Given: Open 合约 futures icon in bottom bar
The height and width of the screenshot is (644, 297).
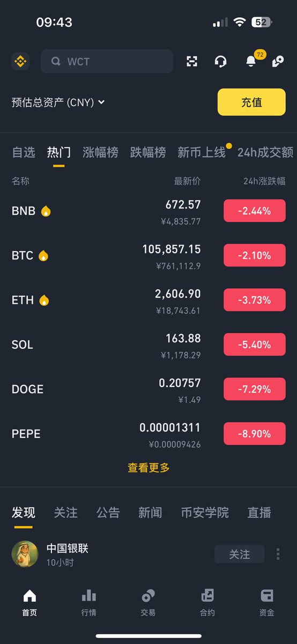Looking at the screenshot, I should point(207,603).
